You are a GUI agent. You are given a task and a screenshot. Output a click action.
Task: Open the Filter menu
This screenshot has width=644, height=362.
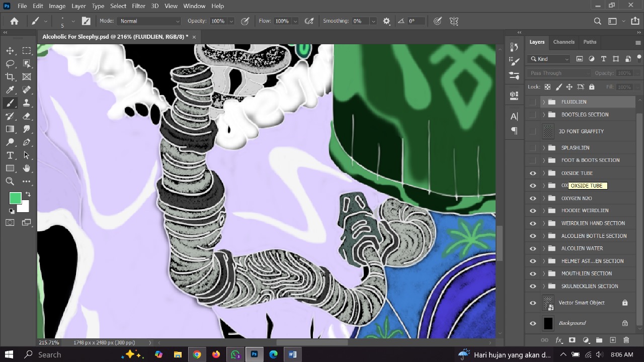(138, 6)
